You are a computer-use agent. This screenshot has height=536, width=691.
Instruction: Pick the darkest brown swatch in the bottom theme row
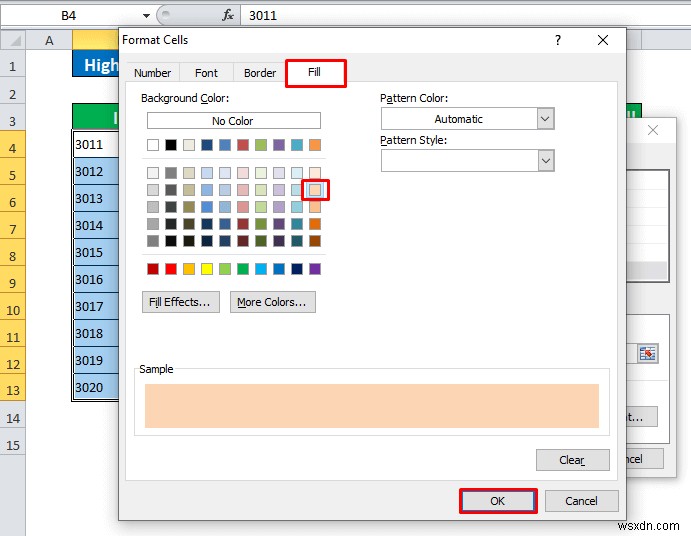[x=315, y=241]
